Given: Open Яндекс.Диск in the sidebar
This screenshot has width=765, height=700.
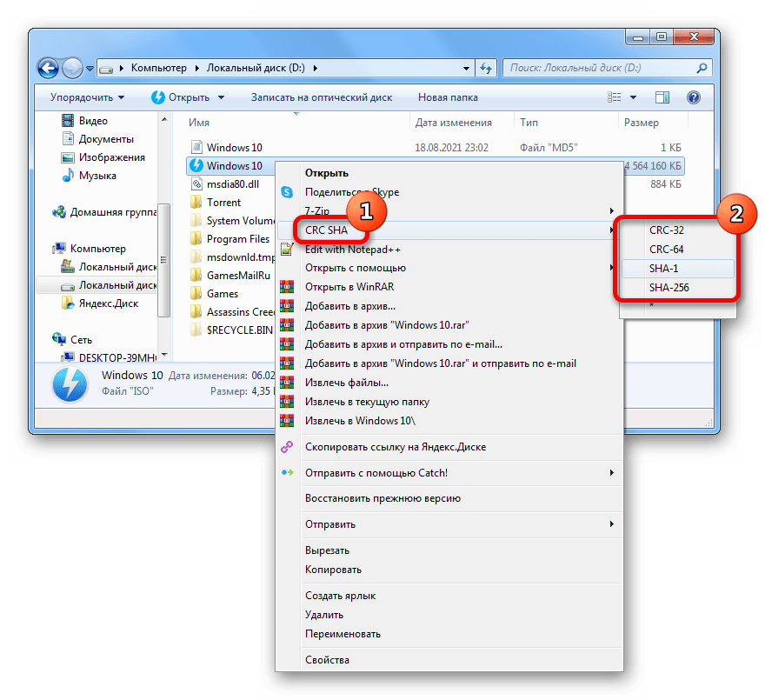Looking at the screenshot, I should (100, 303).
